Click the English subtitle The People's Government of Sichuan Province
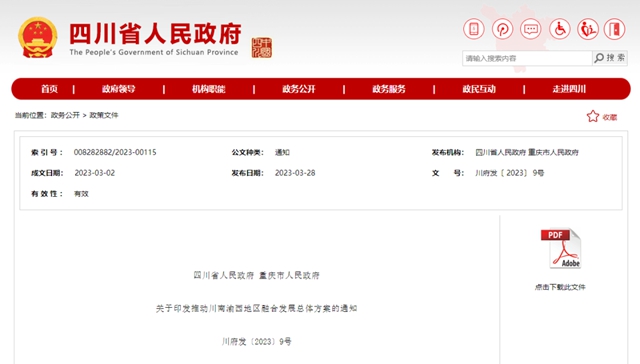 pos(154,52)
